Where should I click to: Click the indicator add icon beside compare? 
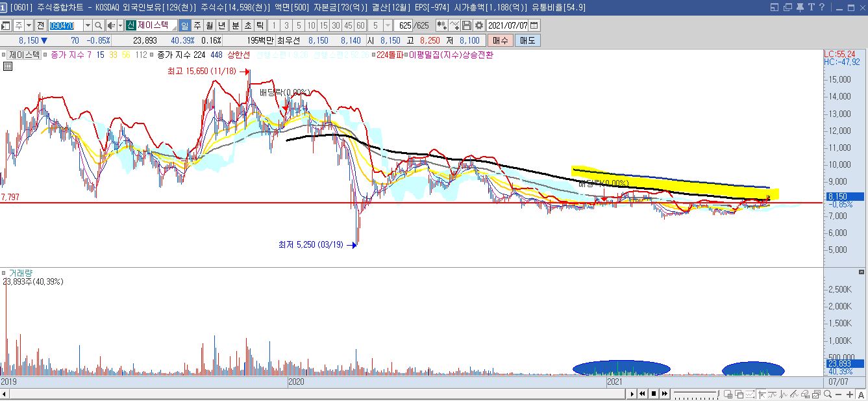pos(454,25)
